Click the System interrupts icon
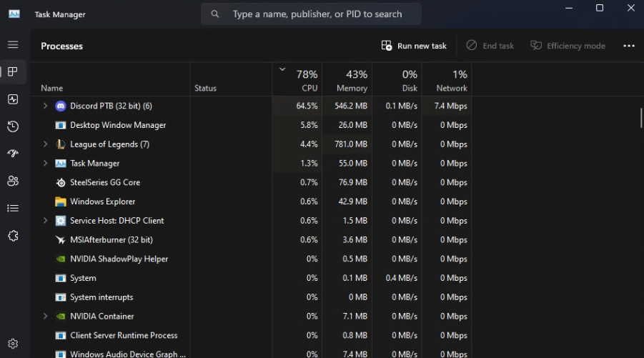644x358 pixels. (x=60, y=297)
